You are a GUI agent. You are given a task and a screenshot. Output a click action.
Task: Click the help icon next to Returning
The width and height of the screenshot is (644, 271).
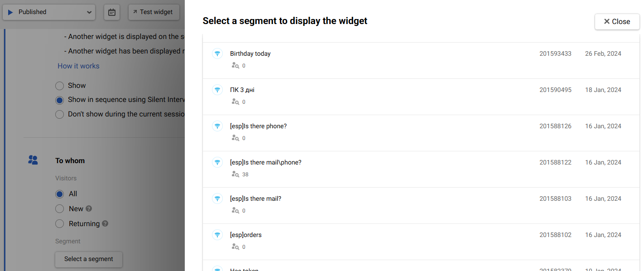(x=105, y=224)
